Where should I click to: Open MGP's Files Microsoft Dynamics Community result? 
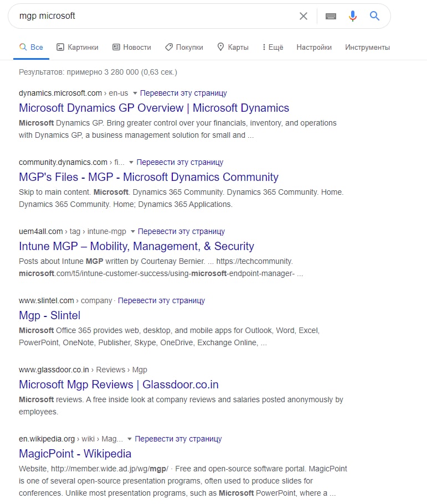tap(148, 177)
